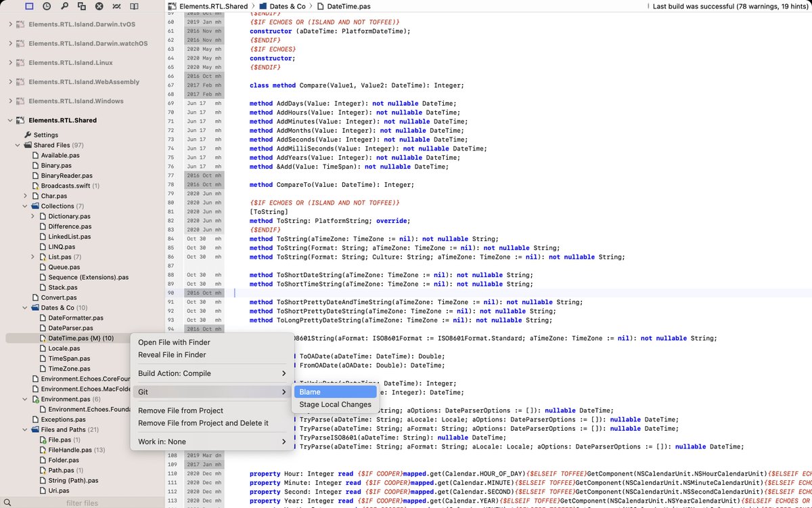
Task: Select Blame in Git submenu
Action: [x=336, y=391]
